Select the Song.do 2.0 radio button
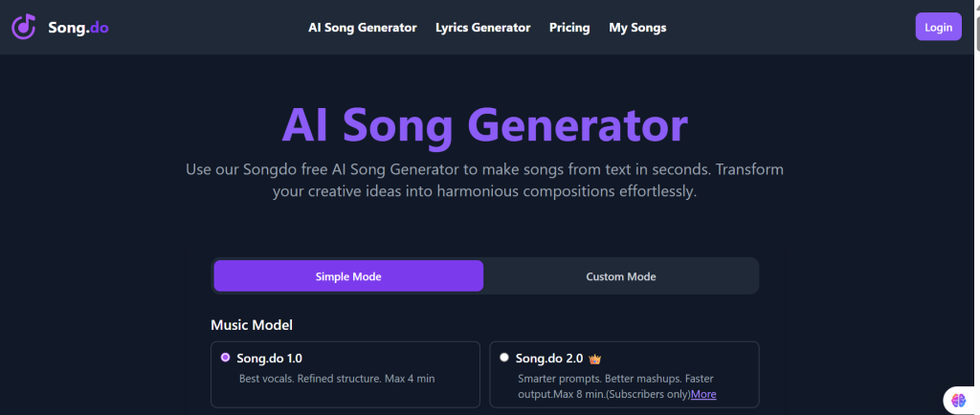The image size is (980, 415). click(x=504, y=358)
